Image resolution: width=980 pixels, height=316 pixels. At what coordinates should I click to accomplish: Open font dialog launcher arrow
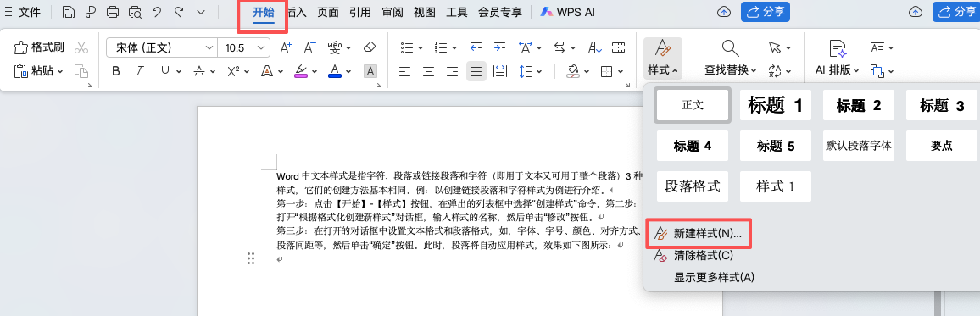click(x=380, y=85)
